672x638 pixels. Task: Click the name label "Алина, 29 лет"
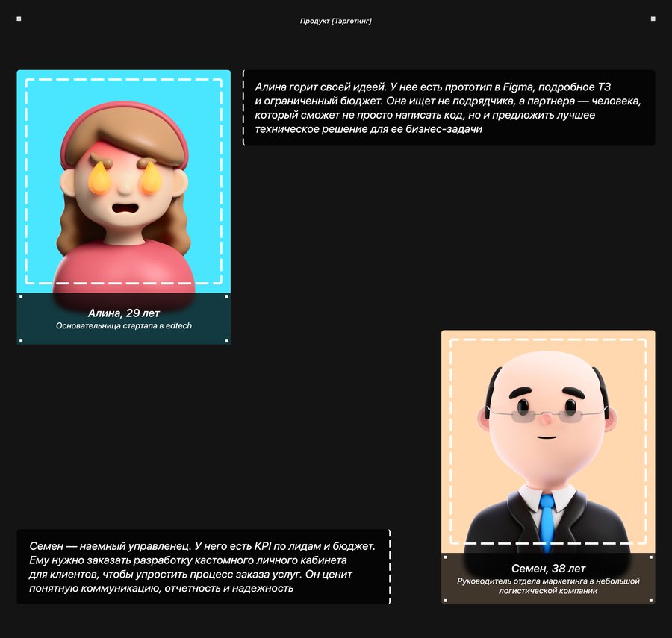[x=124, y=313]
